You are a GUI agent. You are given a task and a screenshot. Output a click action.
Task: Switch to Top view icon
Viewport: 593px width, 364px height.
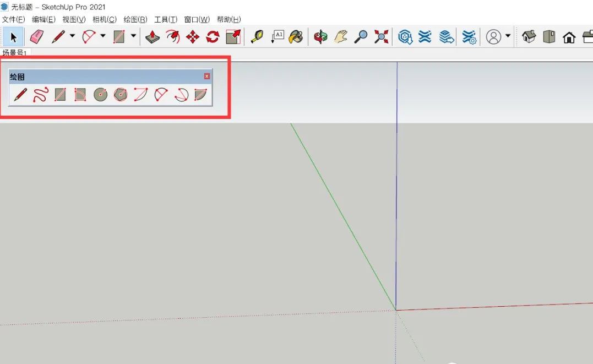[x=549, y=37]
